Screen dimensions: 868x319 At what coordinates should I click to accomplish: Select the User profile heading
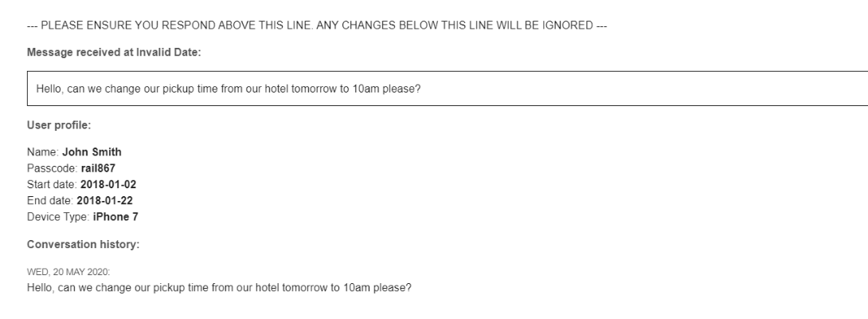click(x=59, y=125)
